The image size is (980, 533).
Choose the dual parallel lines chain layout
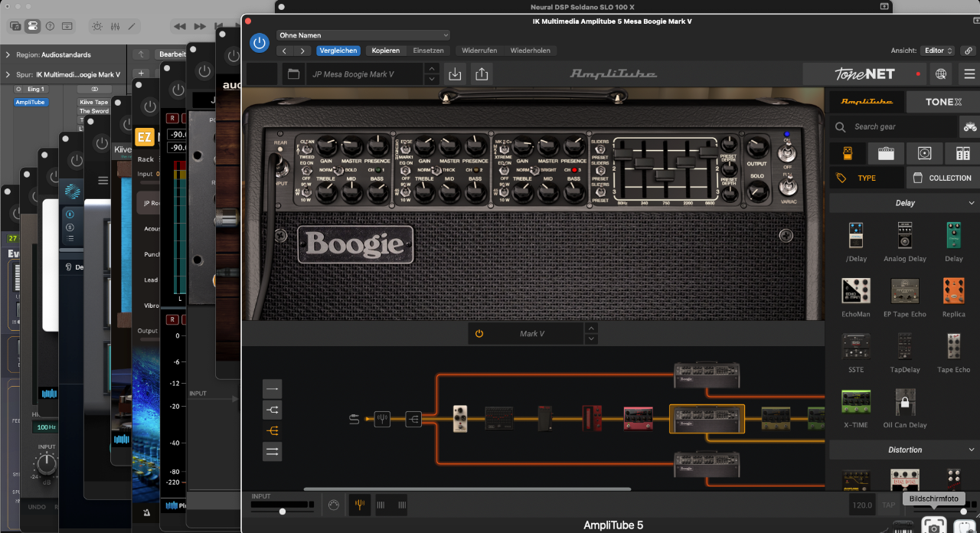pyautogui.click(x=272, y=452)
